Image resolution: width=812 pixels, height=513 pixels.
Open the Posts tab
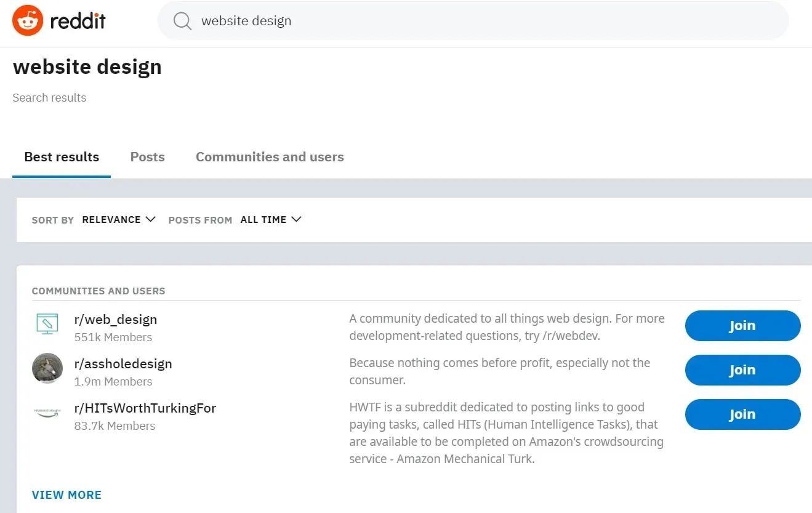[x=147, y=157]
